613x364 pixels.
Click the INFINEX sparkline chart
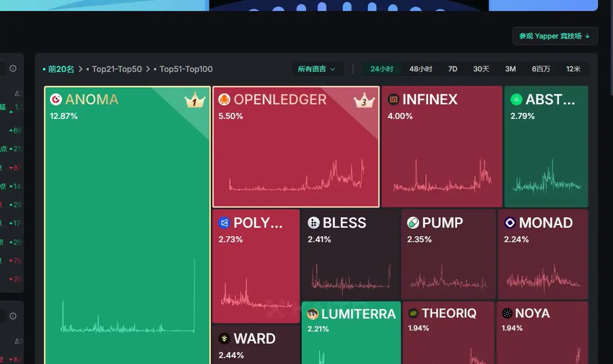(442, 176)
